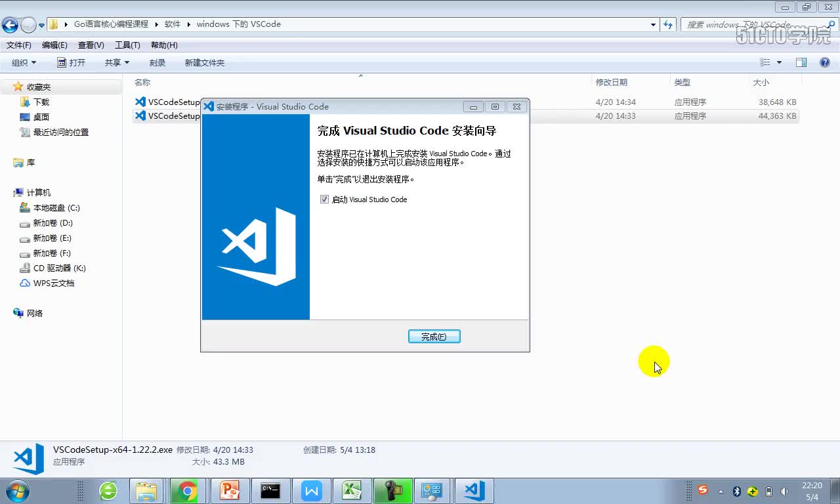Open the 组织 dropdown in toolbar
The height and width of the screenshot is (504, 840).
click(24, 63)
